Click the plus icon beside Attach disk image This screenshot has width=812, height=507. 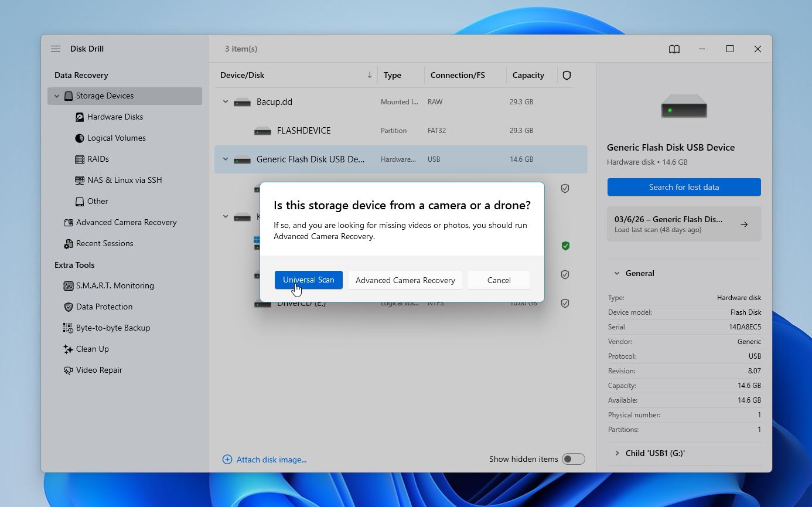[x=227, y=460]
